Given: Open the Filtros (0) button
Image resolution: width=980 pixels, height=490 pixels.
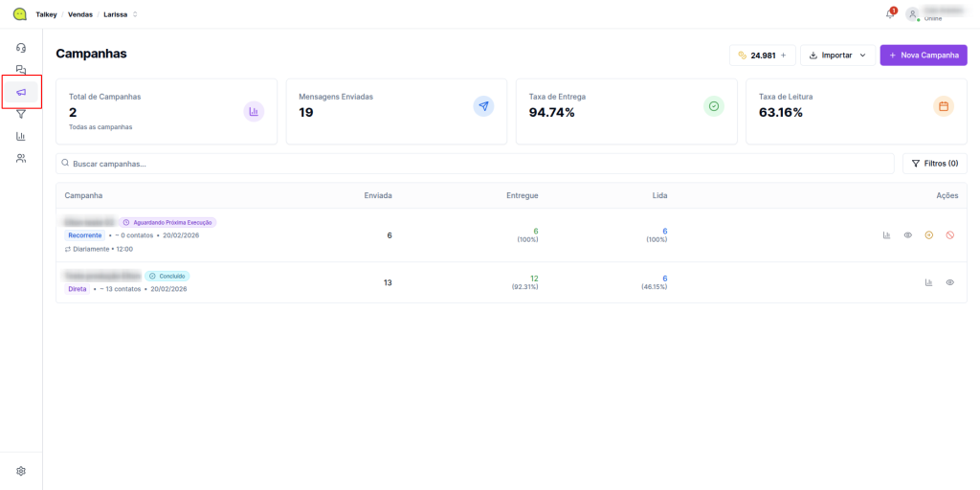Looking at the screenshot, I should pos(935,164).
